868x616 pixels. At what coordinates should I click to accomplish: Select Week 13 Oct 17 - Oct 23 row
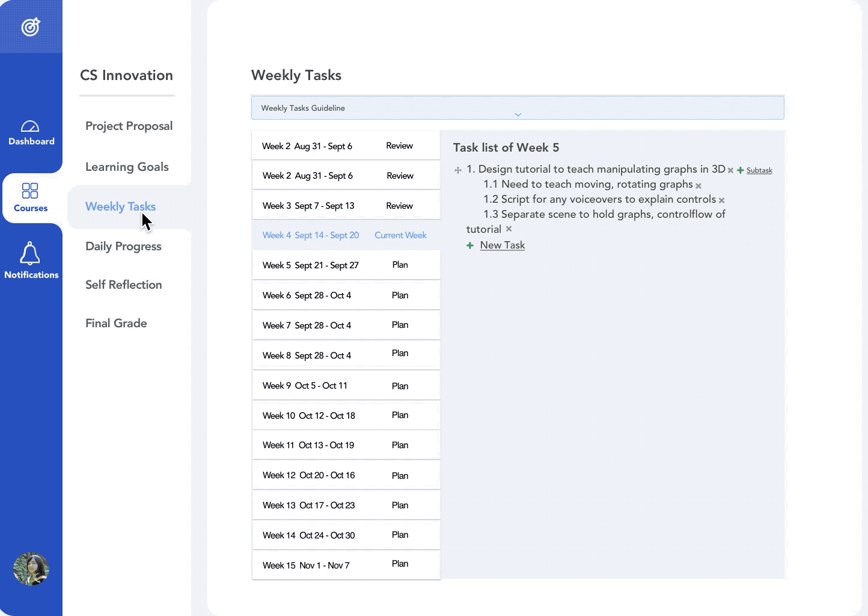(346, 505)
